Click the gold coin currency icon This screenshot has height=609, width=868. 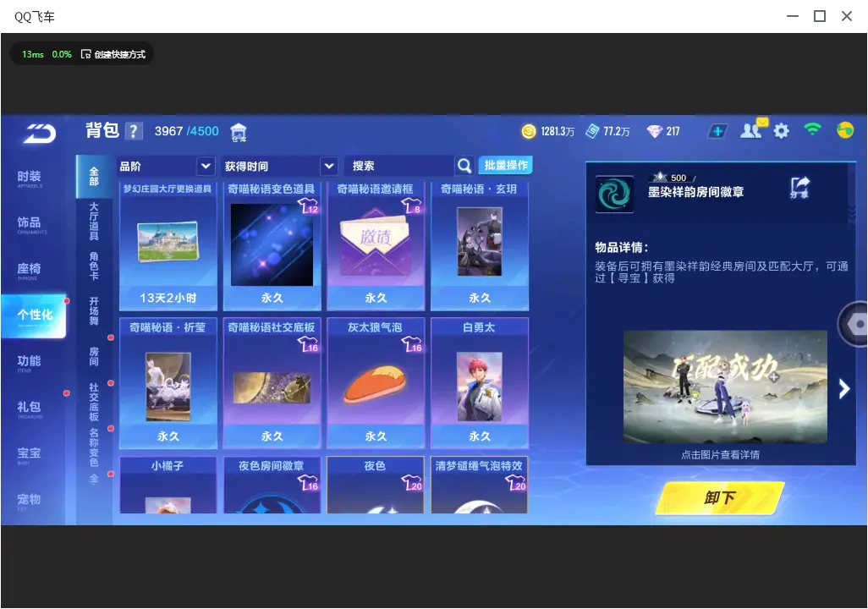coord(529,131)
